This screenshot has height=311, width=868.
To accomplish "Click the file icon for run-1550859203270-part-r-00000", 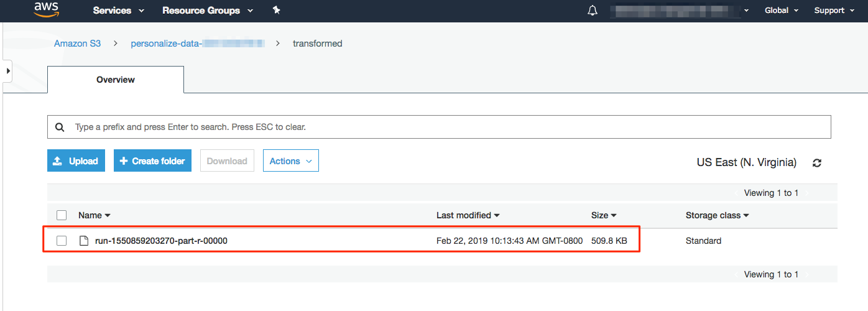I will [84, 241].
